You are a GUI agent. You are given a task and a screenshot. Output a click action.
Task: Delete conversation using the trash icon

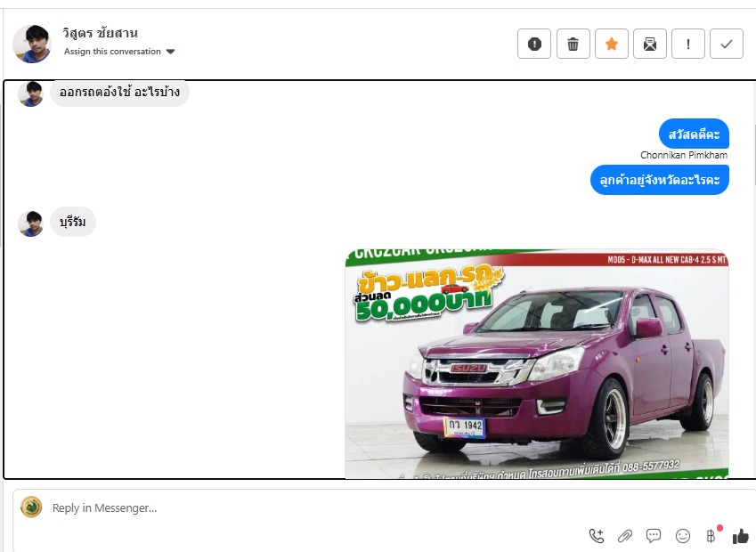tap(573, 44)
